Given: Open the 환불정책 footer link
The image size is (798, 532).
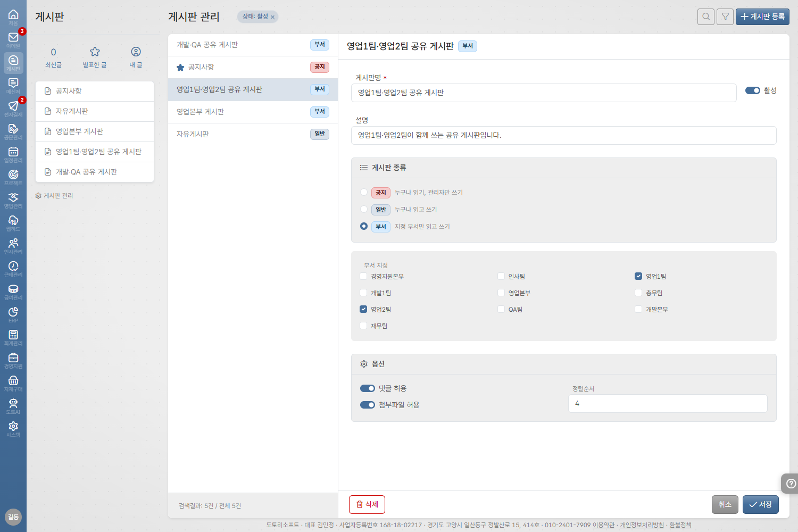Looking at the screenshot, I should point(680,525).
